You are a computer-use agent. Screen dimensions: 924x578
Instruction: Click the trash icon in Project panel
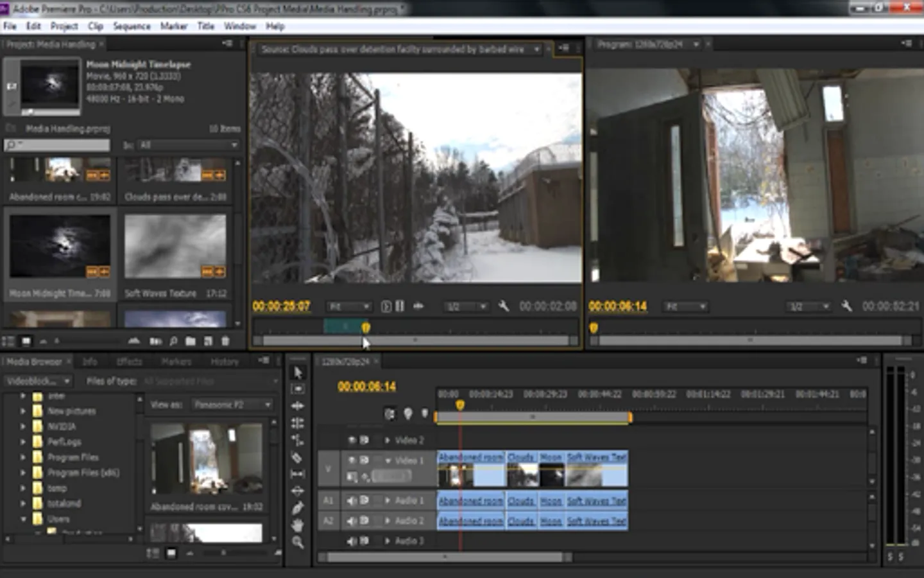click(225, 341)
